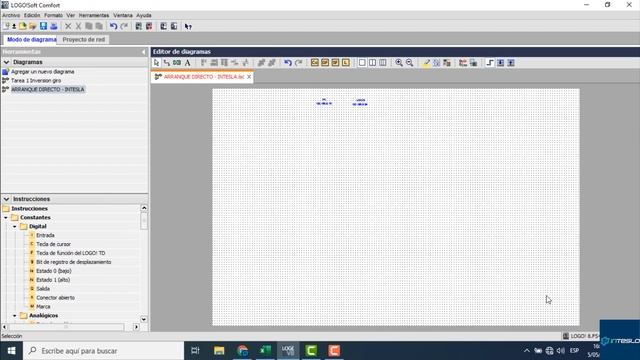Select Tecla de función del LOGO! TD
Screen dimensions: 640x360
coord(71,253)
